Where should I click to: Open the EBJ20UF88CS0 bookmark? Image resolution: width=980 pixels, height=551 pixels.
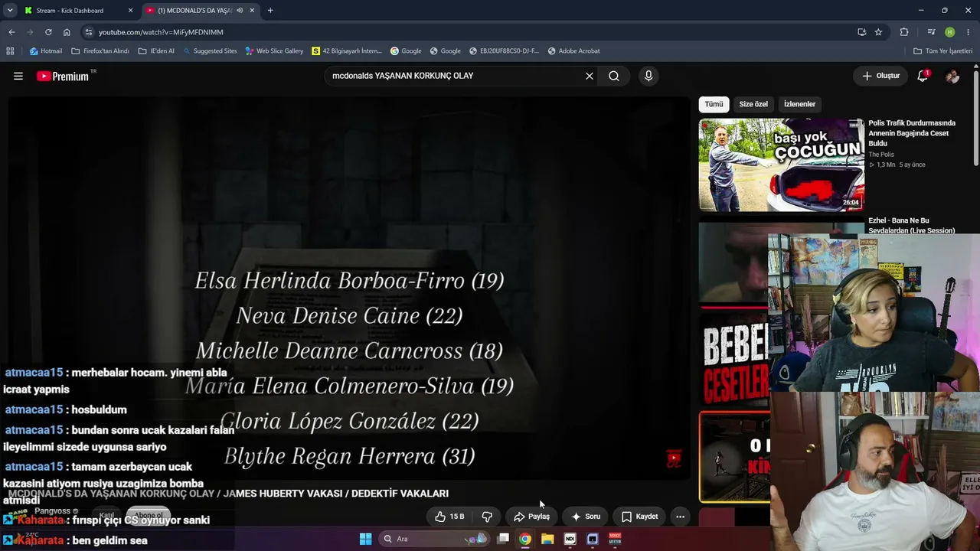504,51
